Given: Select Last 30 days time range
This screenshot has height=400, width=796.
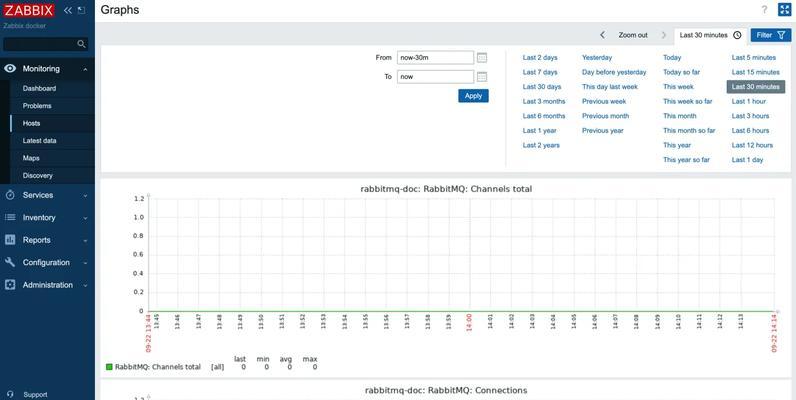Looking at the screenshot, I should pyautogui.click(x=542, y=87).
